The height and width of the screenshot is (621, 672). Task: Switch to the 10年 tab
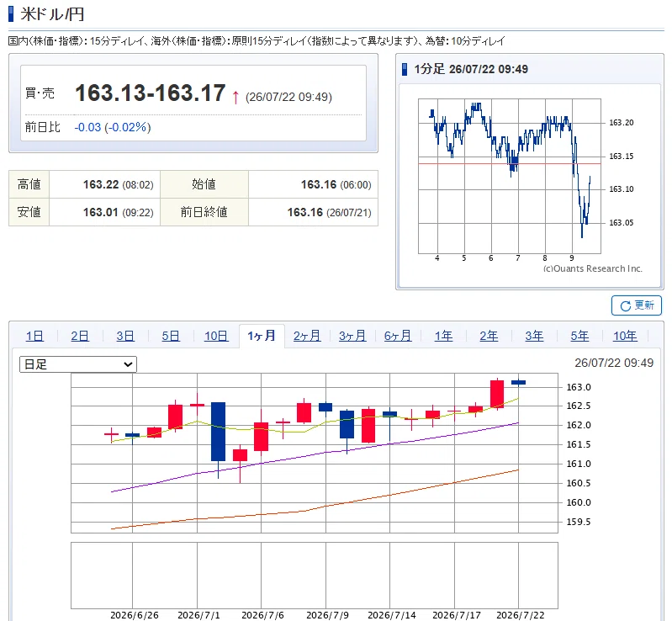(x=625, y=336)
